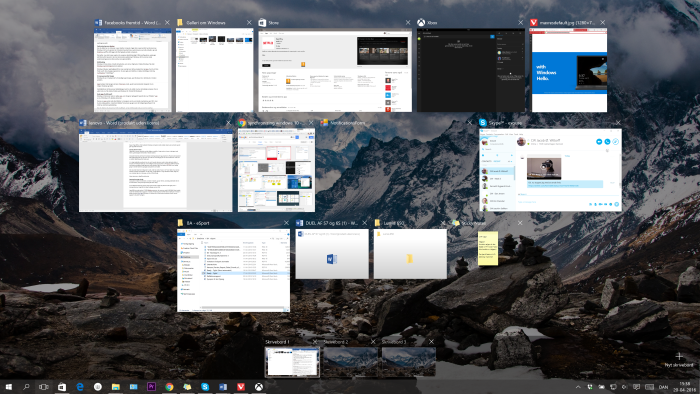
Task: Click the Sticky Notes title icon
Action: coord(456,223)
